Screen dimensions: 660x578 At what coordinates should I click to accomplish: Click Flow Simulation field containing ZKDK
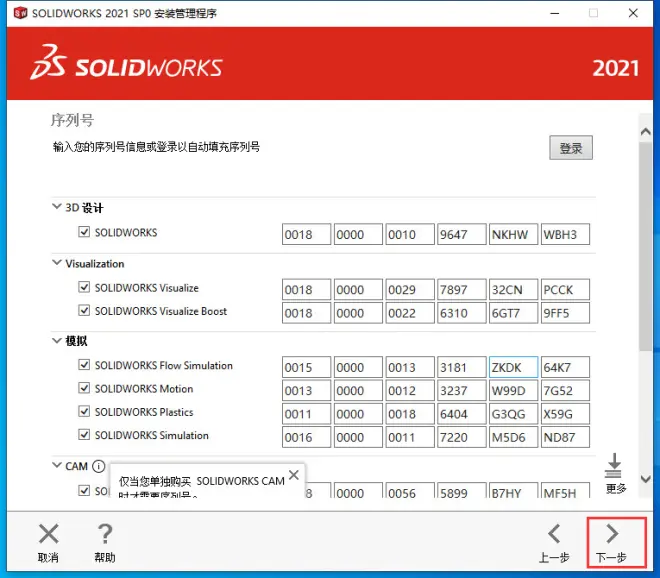pos(514,367)
